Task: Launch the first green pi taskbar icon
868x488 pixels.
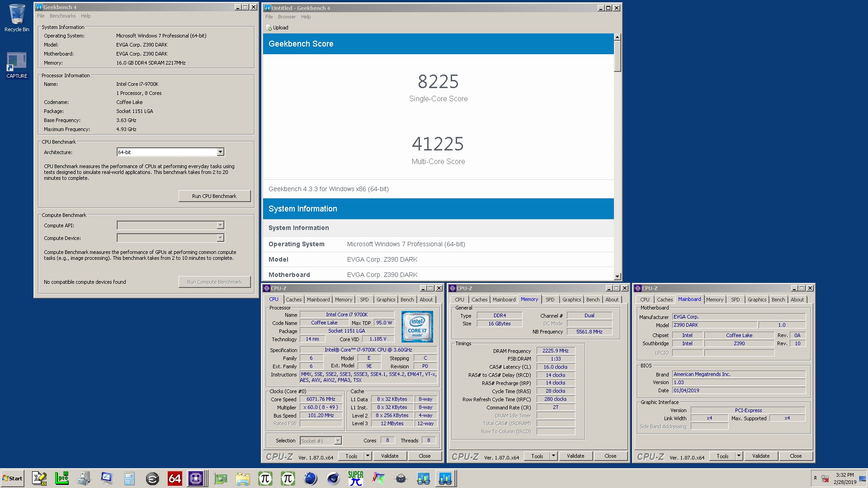Action: pos(265,479)
